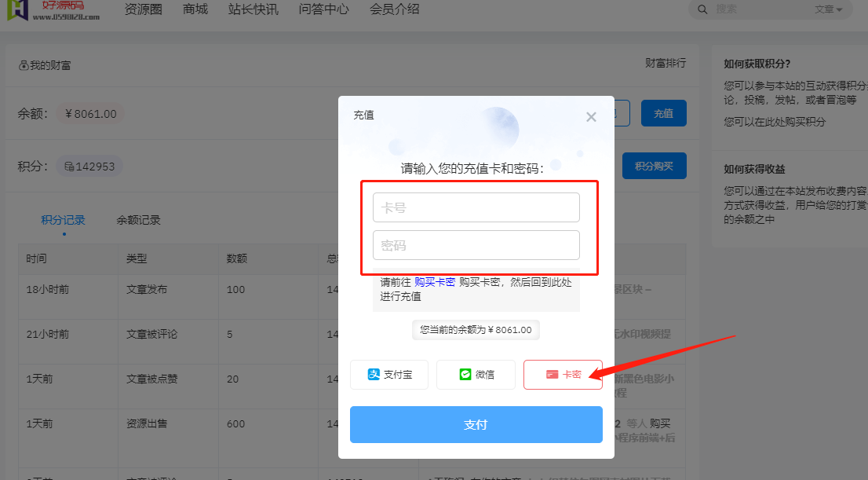Click the 密码 password input field
The image size is (868, 480).
tap(476, 245)
